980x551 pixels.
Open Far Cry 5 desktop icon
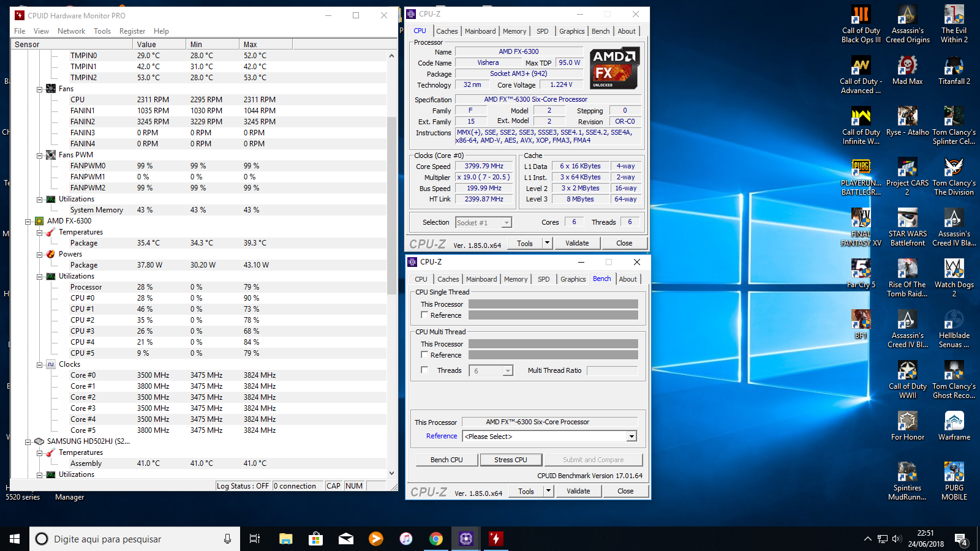coord(861,274)
